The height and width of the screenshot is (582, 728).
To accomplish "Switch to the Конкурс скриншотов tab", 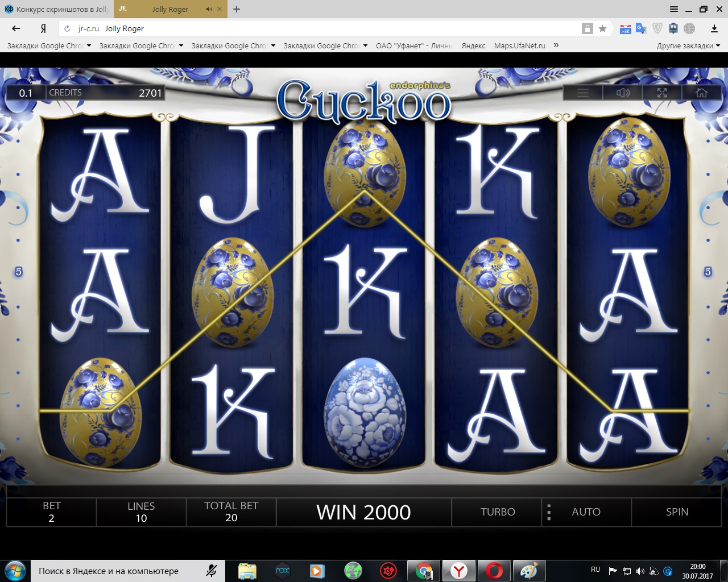I will pyautogui.click(x=57, y=9).
